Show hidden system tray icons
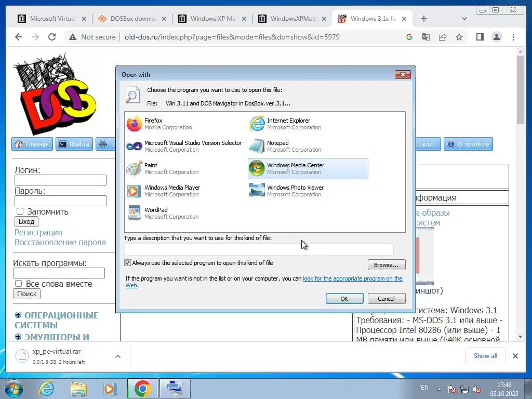Viewport: 532px width, 399px height. point(439,389)
